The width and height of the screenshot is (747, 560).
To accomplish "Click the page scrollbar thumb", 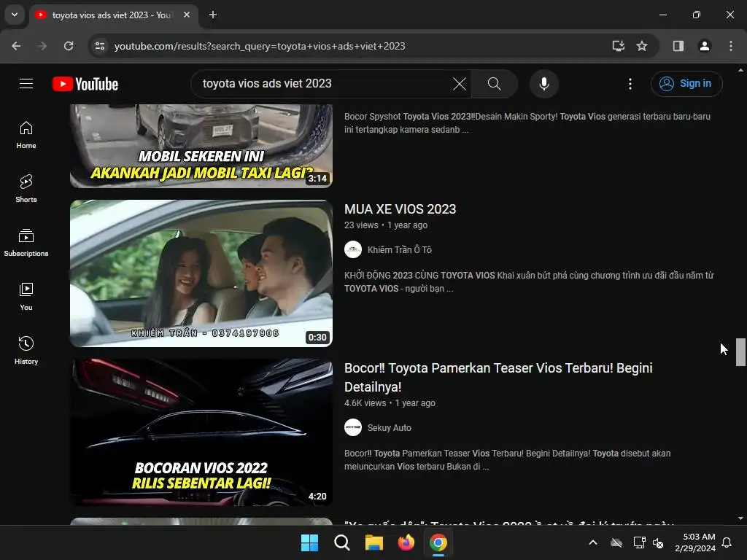I will tap(740, 352).
